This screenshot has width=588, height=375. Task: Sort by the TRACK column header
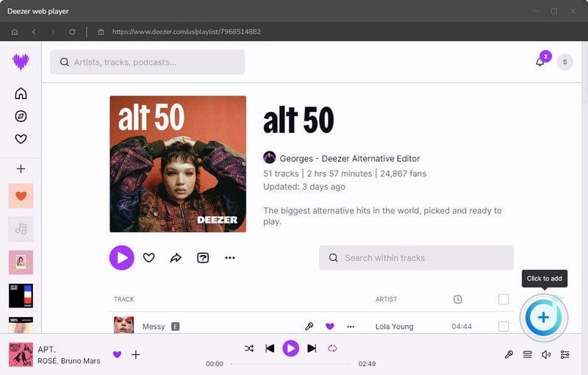tap(123, 299)
